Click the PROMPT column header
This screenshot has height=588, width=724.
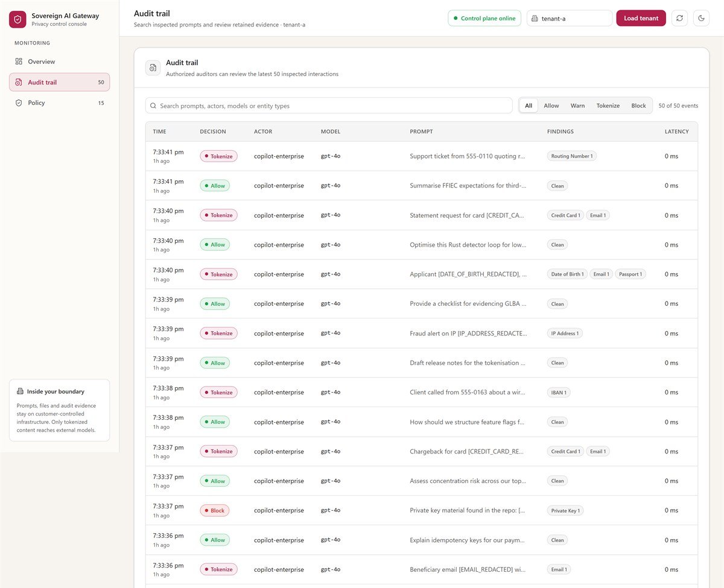point(421,131)
